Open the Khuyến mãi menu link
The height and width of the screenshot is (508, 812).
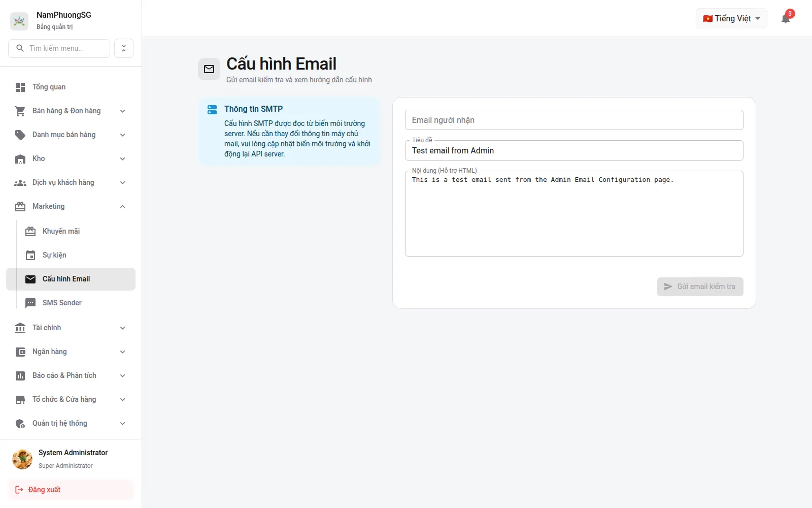[71, 232]
